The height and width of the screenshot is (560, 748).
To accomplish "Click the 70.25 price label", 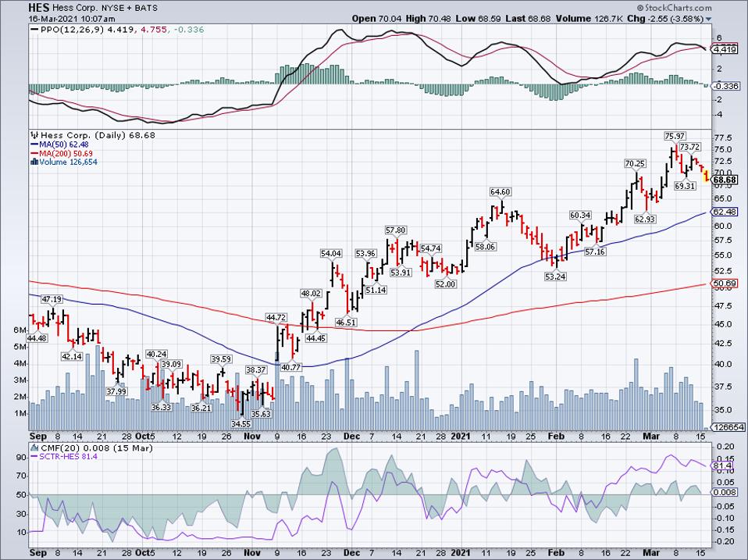I will 635,163.
